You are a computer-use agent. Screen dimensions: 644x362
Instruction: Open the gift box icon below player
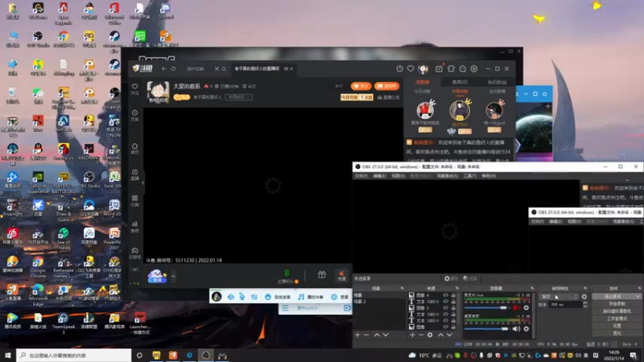click(x=321, y=274)
